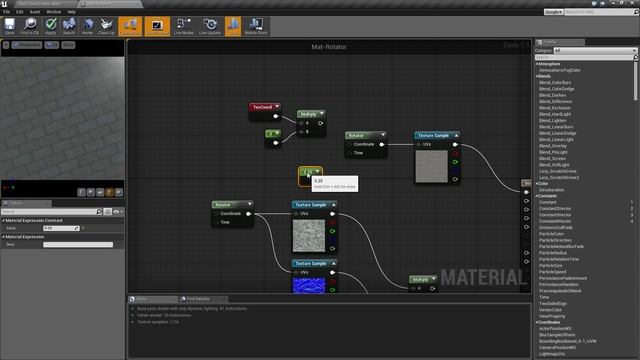640x360 pixels.
Task: Select Blend_Overlay in the Palette
Action: (553, 146)
